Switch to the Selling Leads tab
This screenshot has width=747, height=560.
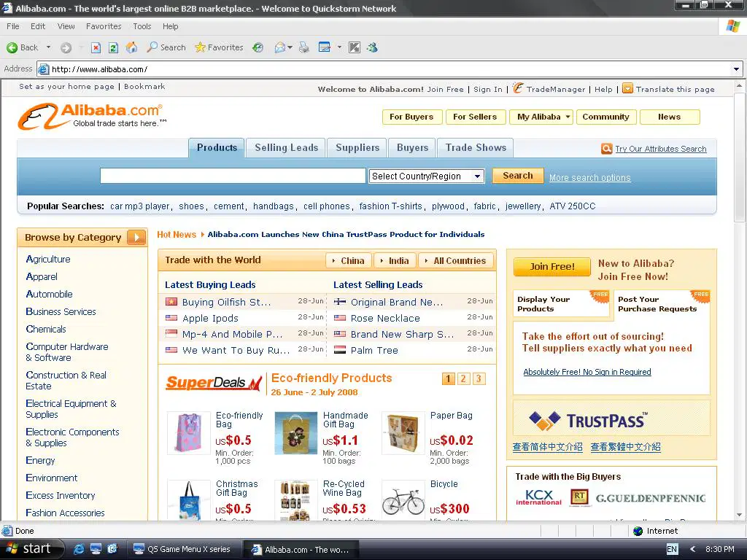pos(286,147)
